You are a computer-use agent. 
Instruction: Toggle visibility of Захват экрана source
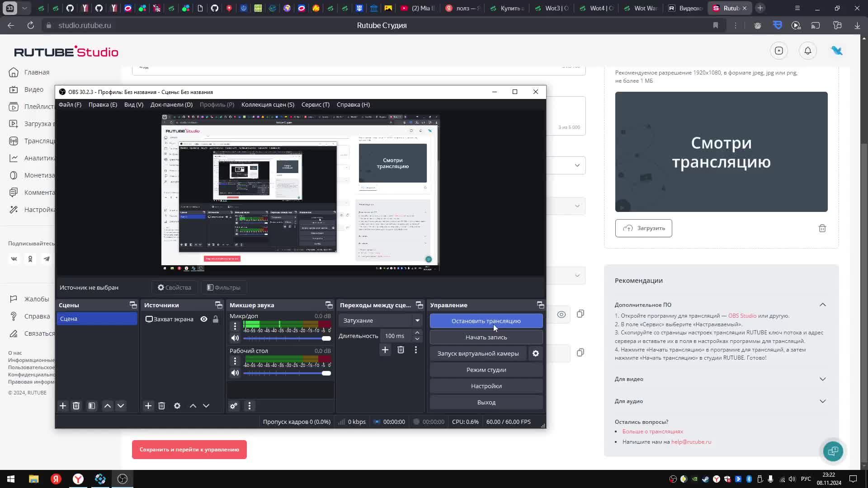[204, 319]
